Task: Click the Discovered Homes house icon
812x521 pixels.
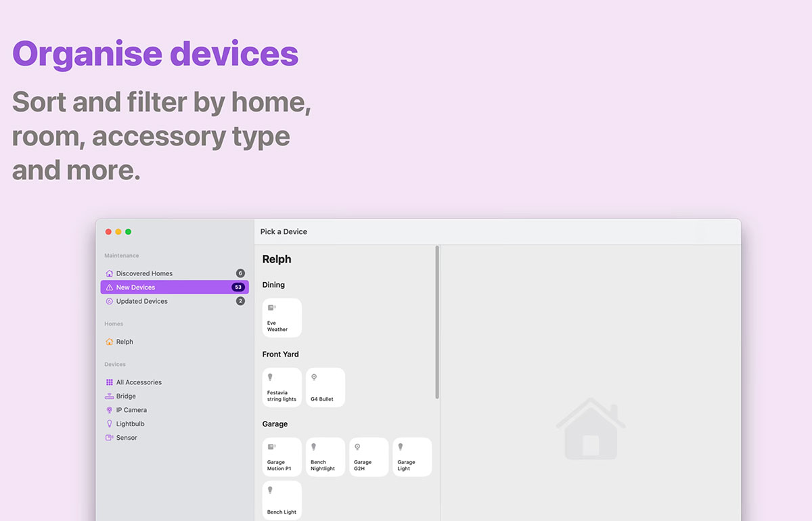Action: [110, 273]
